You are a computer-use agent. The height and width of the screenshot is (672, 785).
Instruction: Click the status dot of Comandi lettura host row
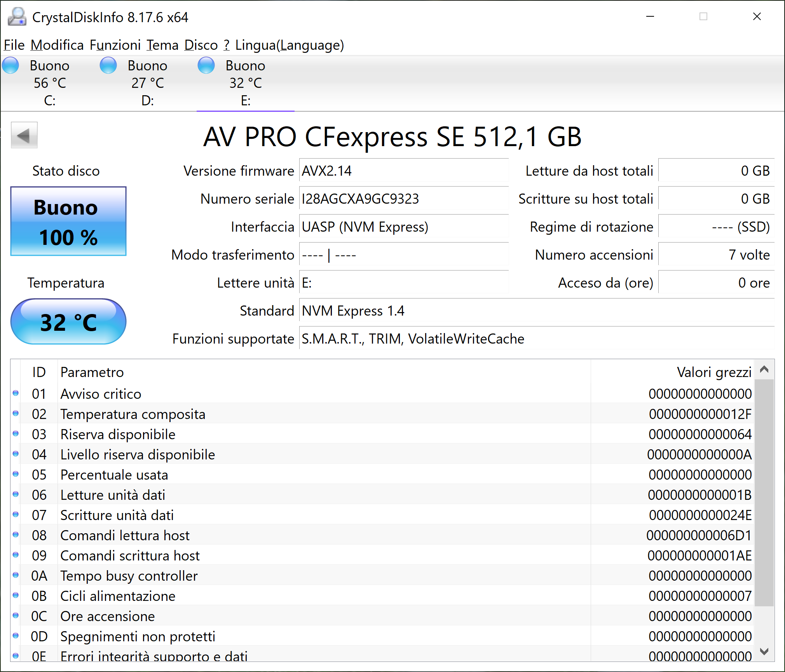(16, 534)
